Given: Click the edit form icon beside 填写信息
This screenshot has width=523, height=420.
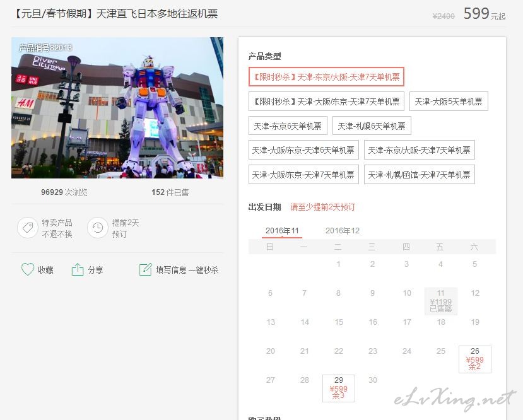Looking at the screenshot, I should 146,269.
